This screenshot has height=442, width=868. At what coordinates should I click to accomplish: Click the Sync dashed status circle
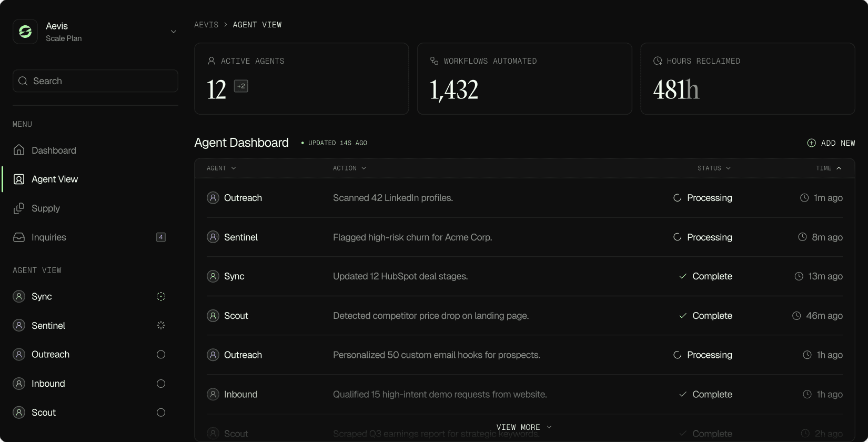161,296
